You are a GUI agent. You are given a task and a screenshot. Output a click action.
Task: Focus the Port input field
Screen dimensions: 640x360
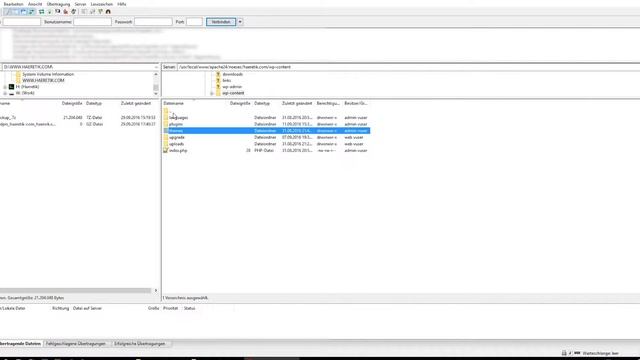tap(194, 22)
